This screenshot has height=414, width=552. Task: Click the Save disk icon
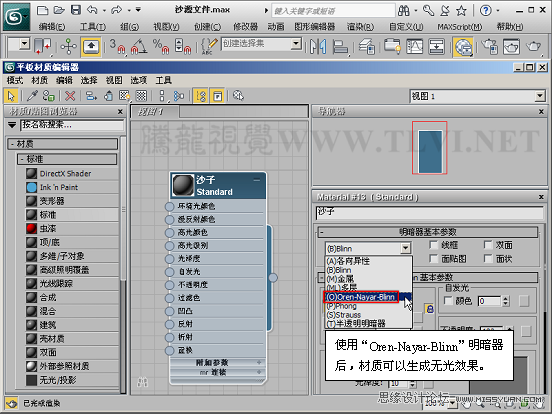coord(76,10)
